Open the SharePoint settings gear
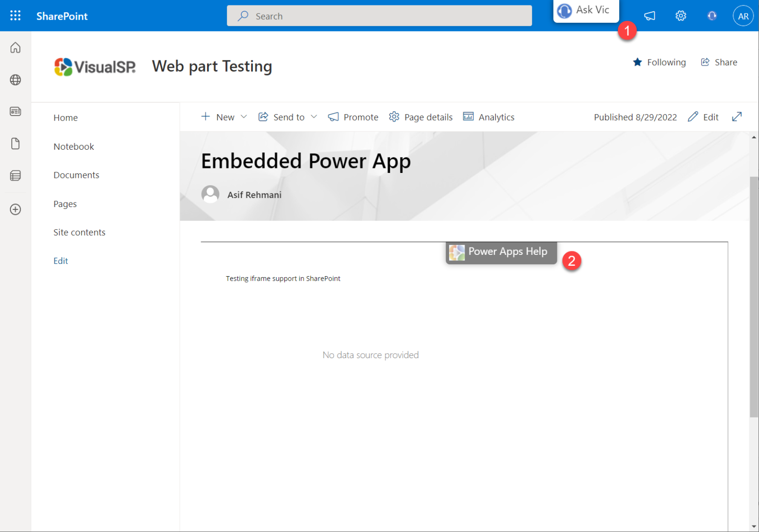The height and width of the screenshot is (532, 759). pyautogui.click(x=680, y=15)
